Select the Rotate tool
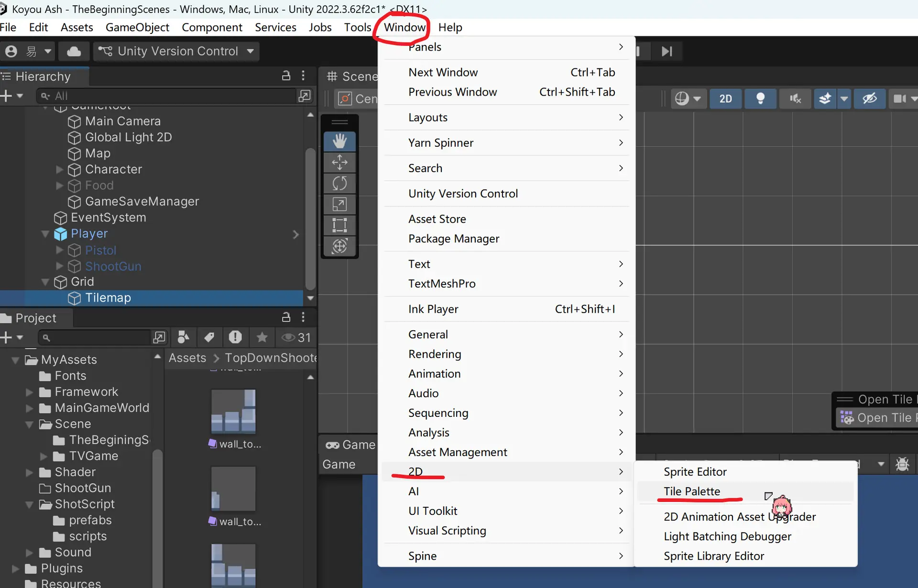 pos(339,183)
